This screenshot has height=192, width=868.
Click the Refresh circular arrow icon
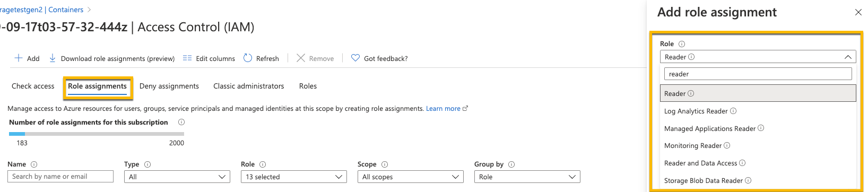pos(248,58)
